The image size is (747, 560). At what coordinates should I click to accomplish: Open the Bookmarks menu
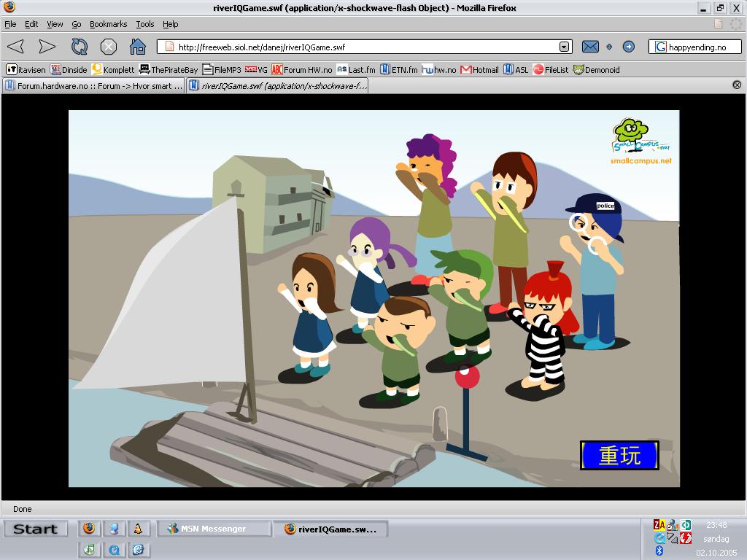click(x=108, y=24)
